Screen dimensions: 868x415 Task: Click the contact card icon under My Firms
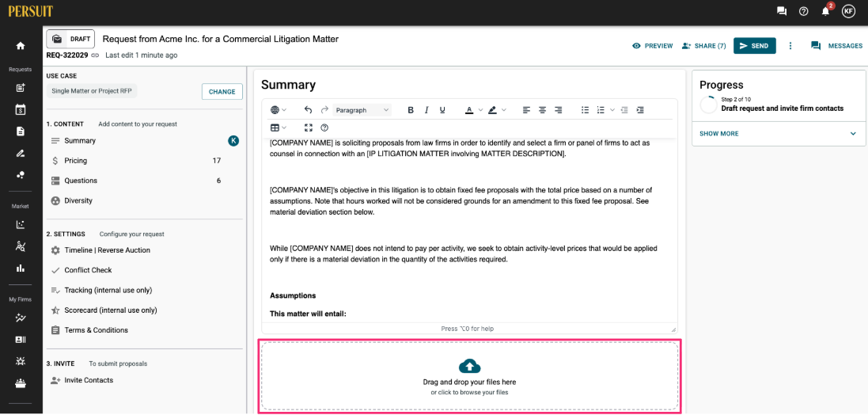pos(21,340)
